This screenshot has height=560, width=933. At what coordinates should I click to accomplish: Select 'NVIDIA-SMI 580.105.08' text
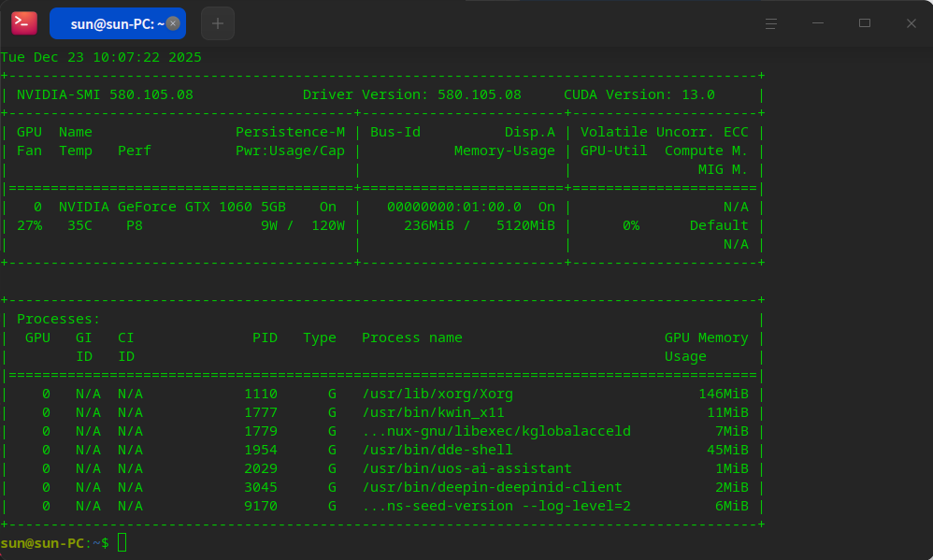pos(105,94)
